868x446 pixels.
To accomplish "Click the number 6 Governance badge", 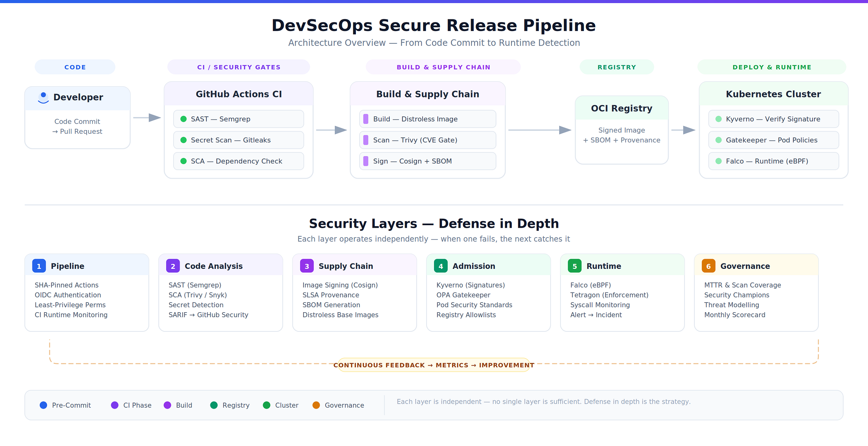I will click(709, 266).
